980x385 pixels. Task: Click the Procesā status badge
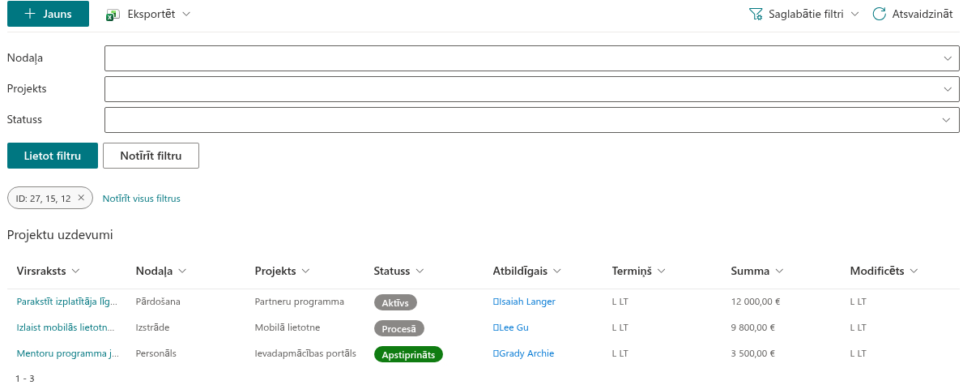click(398, 328)
